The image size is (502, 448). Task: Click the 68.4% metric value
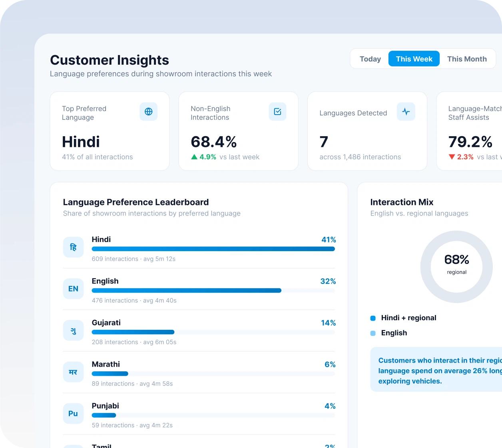point(214,142)
